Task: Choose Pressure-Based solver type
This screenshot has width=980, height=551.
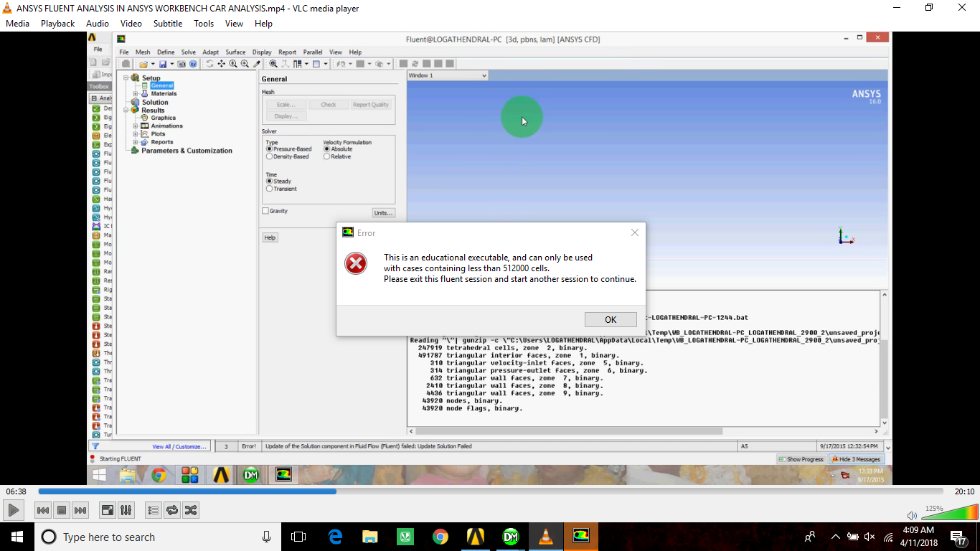Action: tap(288, 149)
